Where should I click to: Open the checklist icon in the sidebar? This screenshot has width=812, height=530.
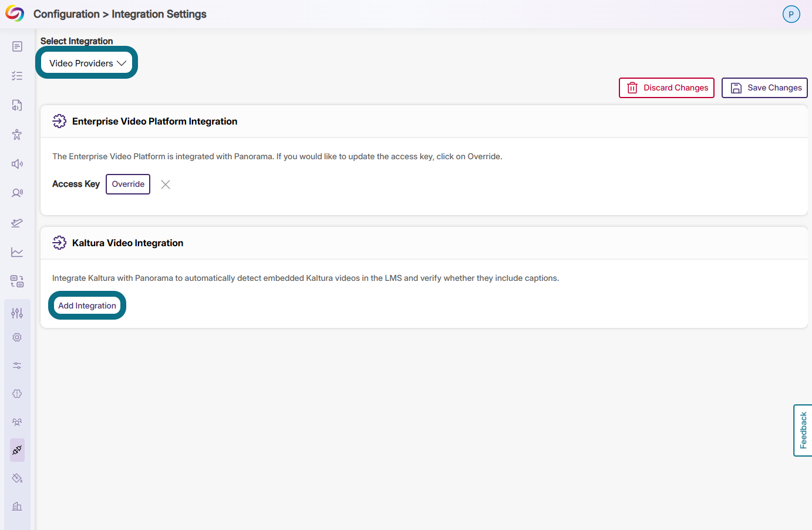17,76
